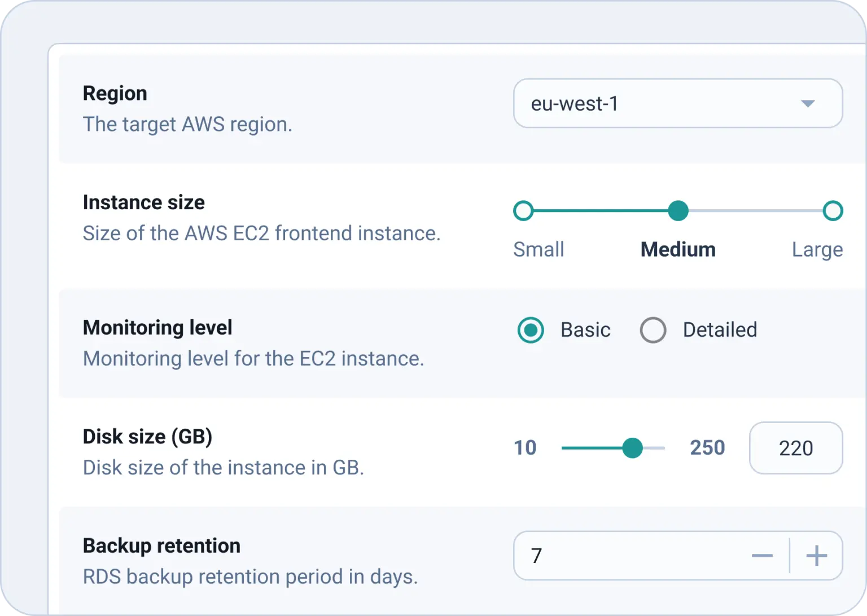This screenshot has height=616, width=867.
Task: Click the disk slider minimum label 10
Action: click(525, 448)
